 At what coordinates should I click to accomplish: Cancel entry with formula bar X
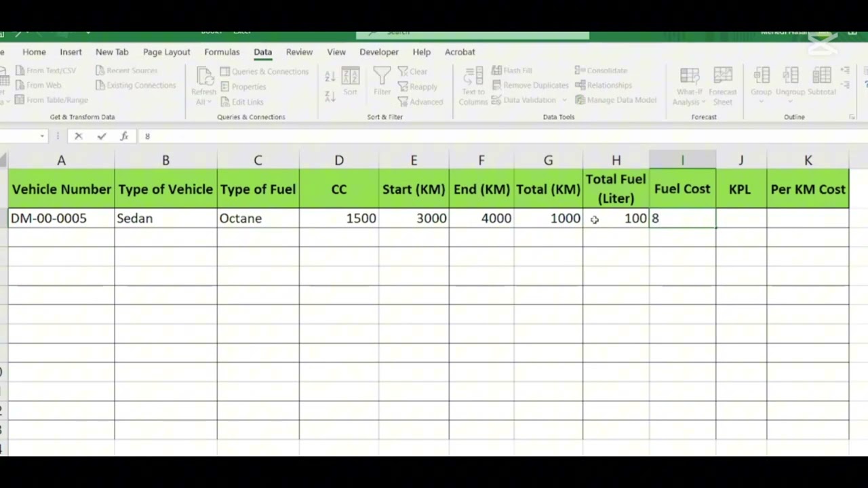(79, 136)
